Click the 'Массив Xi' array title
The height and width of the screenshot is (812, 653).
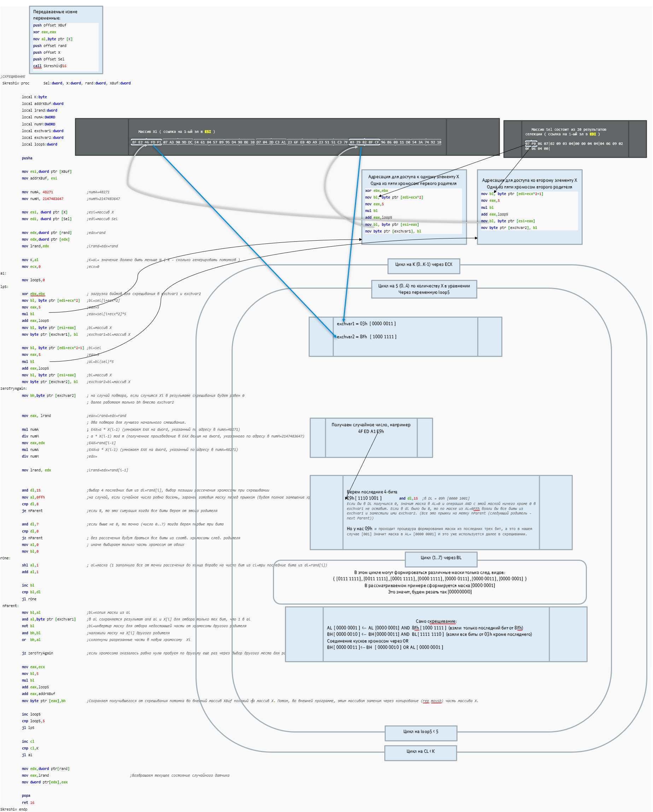[177, 131]
